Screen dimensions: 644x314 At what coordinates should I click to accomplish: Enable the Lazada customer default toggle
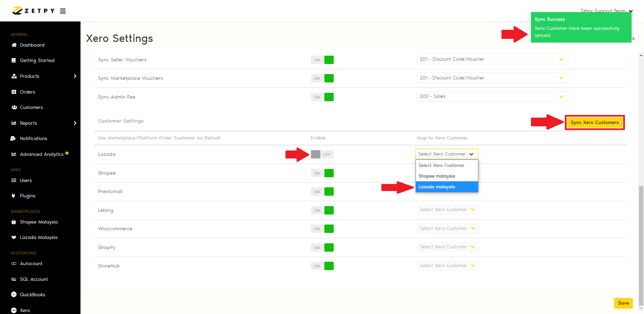pos(322,154)
